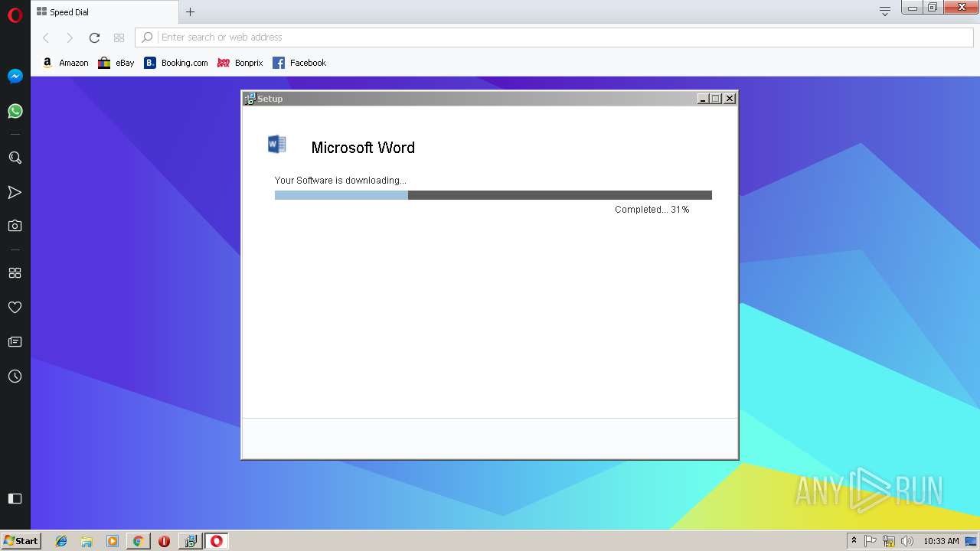Click the address bar search field
Image resolution: width=980 pixels, height=551 pixels.
pos(555,37)
